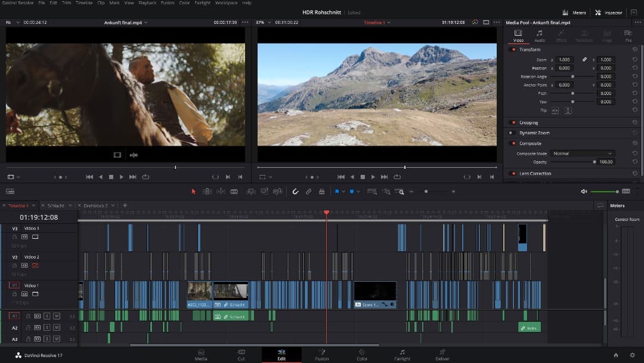Image resolution: width=644 pixels, height=363 pixels.
Task: Open source clip name dropdown Ankunft final.mp4
Action: click(x=125, y=23)
